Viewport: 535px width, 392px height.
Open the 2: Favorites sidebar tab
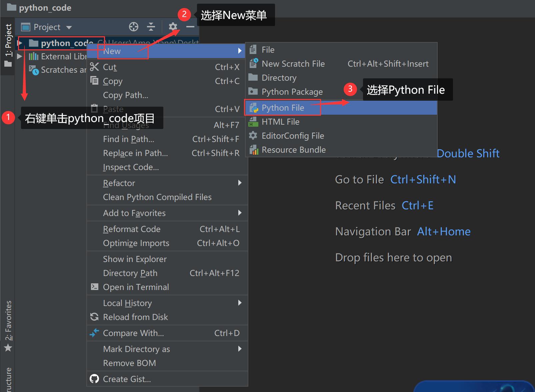pyautogui.click(x=8, y=326)
